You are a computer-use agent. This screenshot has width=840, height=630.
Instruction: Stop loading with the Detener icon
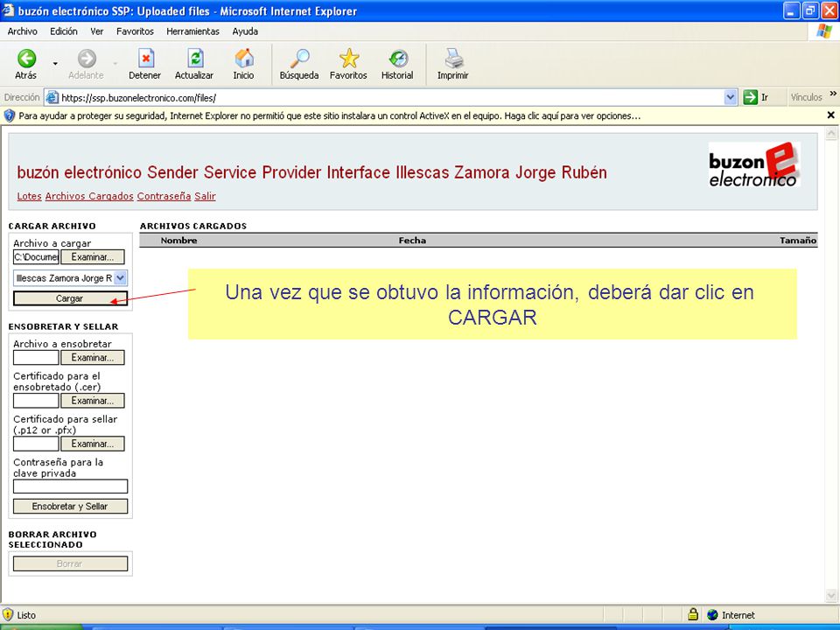[x=144, y=64]
